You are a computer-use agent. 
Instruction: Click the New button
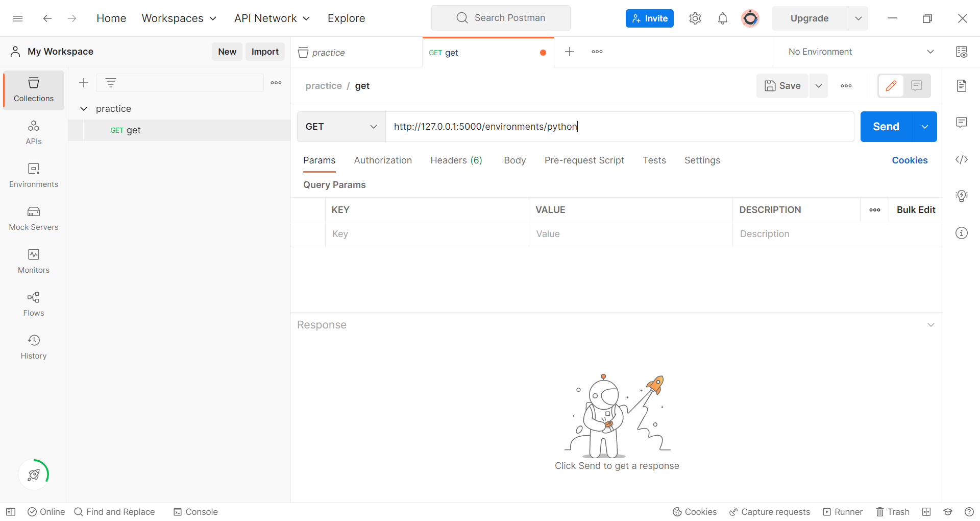tap(227, 52)
